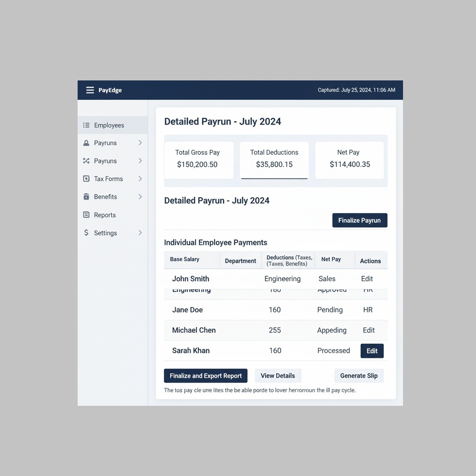The image size is (476, 476).
Task: Expand the Tax Forms submenu chevron
Action: (140, 179)
